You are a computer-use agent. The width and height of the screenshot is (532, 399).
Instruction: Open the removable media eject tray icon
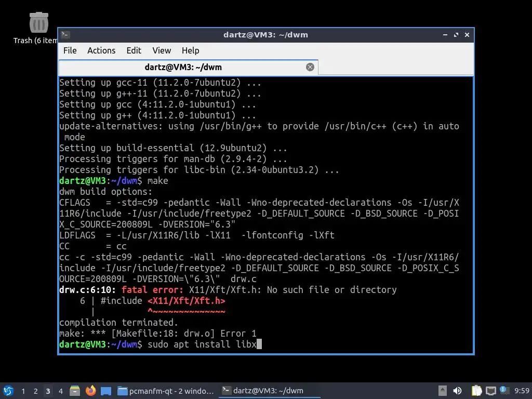[x=443, y=391]
